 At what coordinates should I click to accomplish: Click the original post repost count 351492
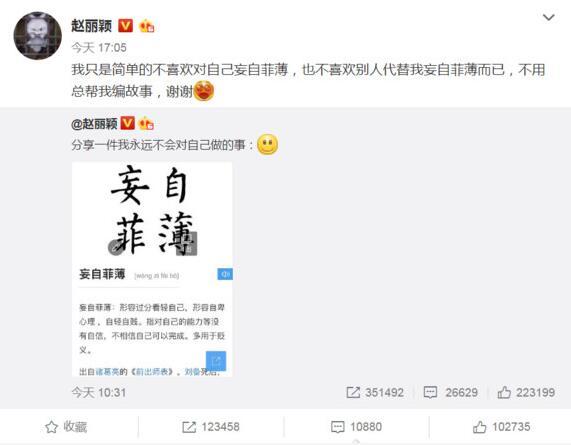click(375, 392)
